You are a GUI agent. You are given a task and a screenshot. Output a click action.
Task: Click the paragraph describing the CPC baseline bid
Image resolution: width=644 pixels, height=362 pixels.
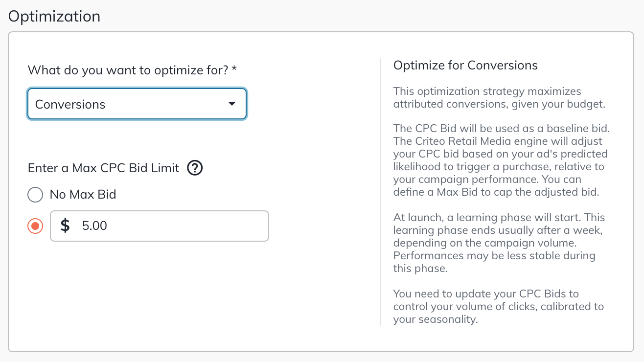(501, 160)
